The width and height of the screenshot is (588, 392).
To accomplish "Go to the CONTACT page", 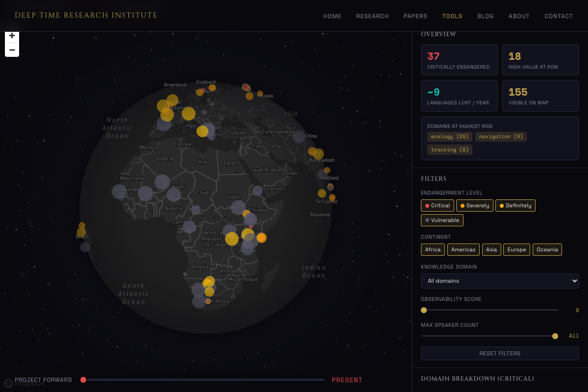I will pos(559,16).
